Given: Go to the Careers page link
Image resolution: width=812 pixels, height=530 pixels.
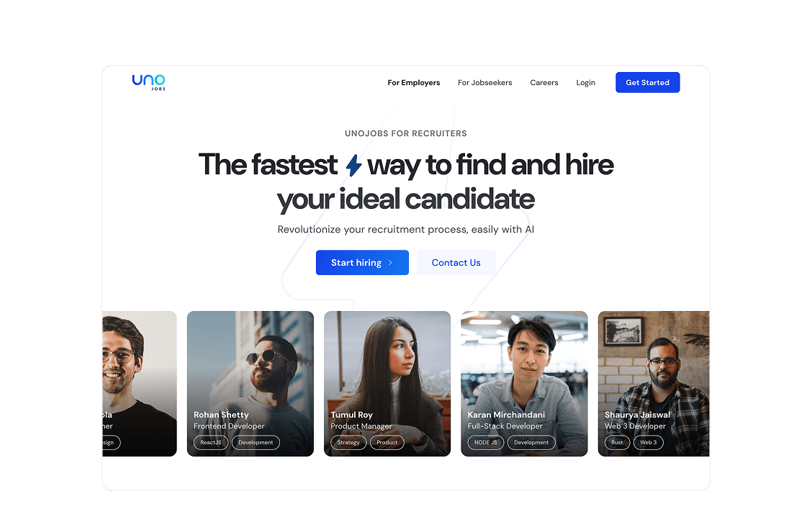Looking at the screenshot, I should [x=543, y=82].
